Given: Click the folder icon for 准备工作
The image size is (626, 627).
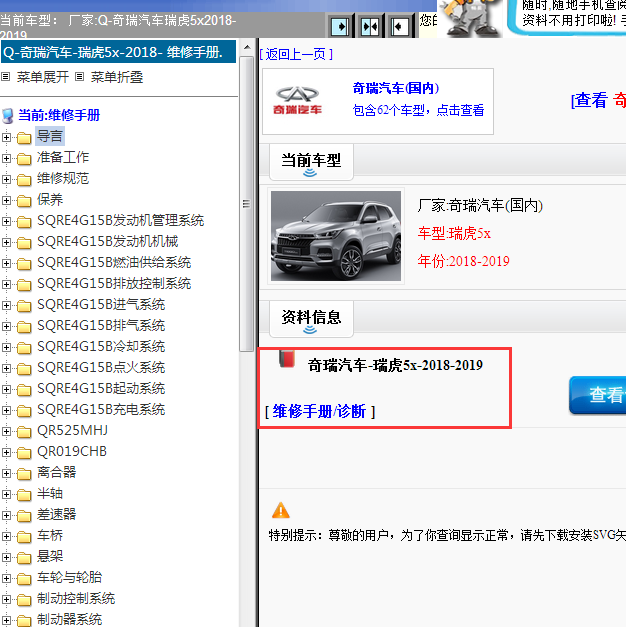Looking at the screenshot, I should click(24, 159).
